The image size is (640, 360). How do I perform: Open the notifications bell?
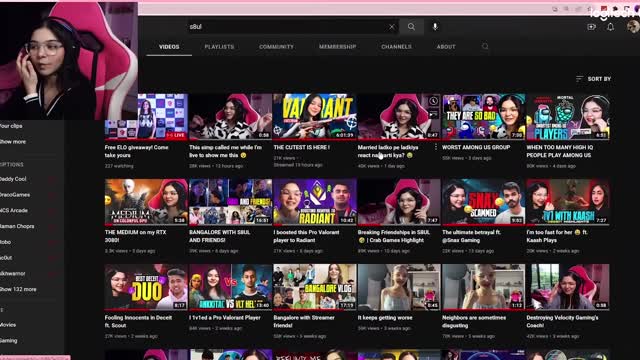click(x=610, y=27)
